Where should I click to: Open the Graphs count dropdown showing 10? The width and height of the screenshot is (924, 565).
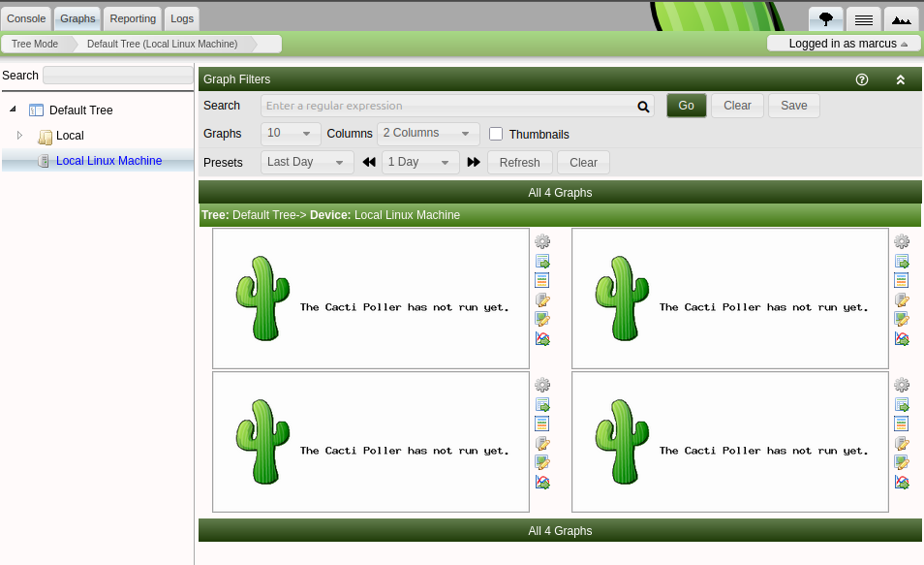[291, 134]
